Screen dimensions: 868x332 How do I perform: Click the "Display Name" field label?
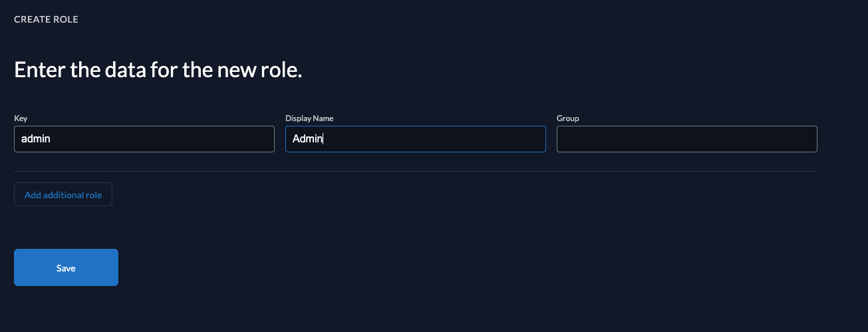309,118
